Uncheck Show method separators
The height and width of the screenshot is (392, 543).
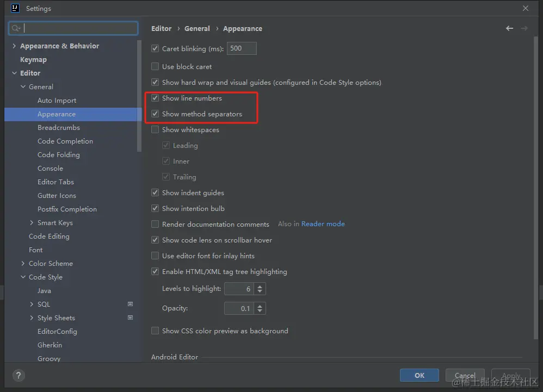click(155, 114)
